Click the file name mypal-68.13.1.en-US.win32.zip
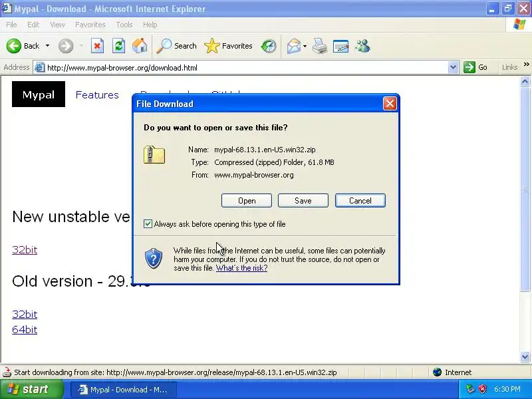532x399 pixels. (x=265, y=150)
